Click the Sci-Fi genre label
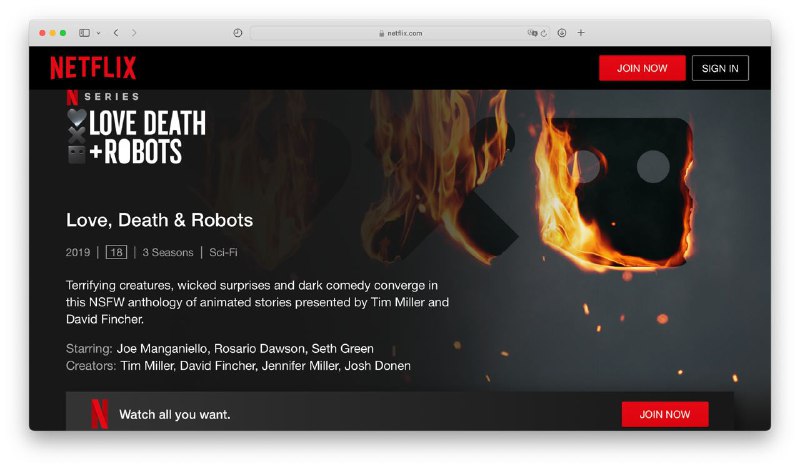Screen dimensions: 800x469 [x=223, y=252]
